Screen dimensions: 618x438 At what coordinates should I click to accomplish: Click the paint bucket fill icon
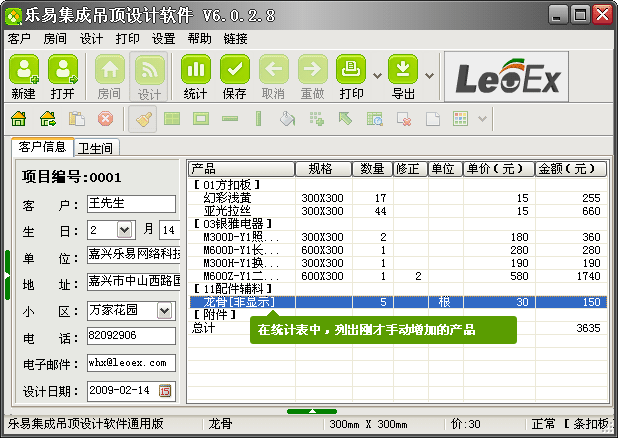(288, 119)
